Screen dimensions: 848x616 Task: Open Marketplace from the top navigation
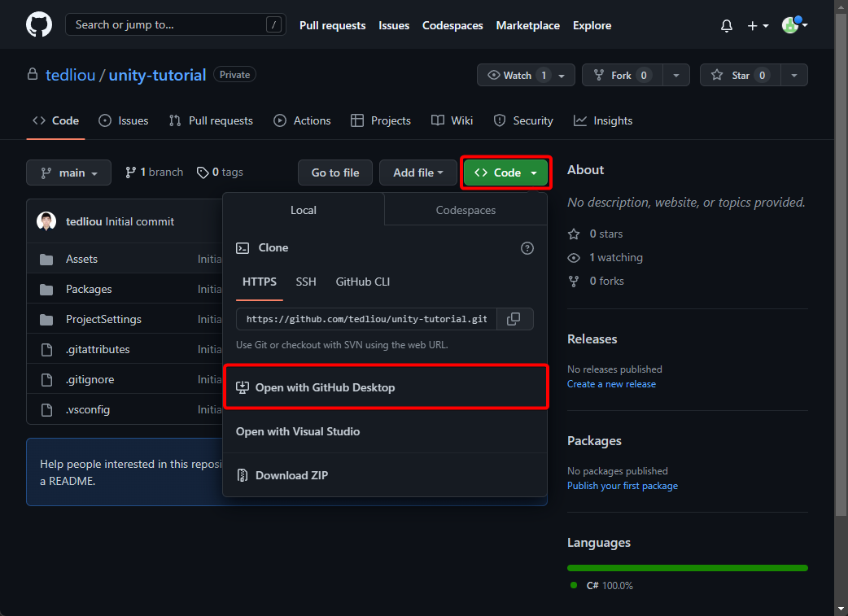click(x=528, y=25)
